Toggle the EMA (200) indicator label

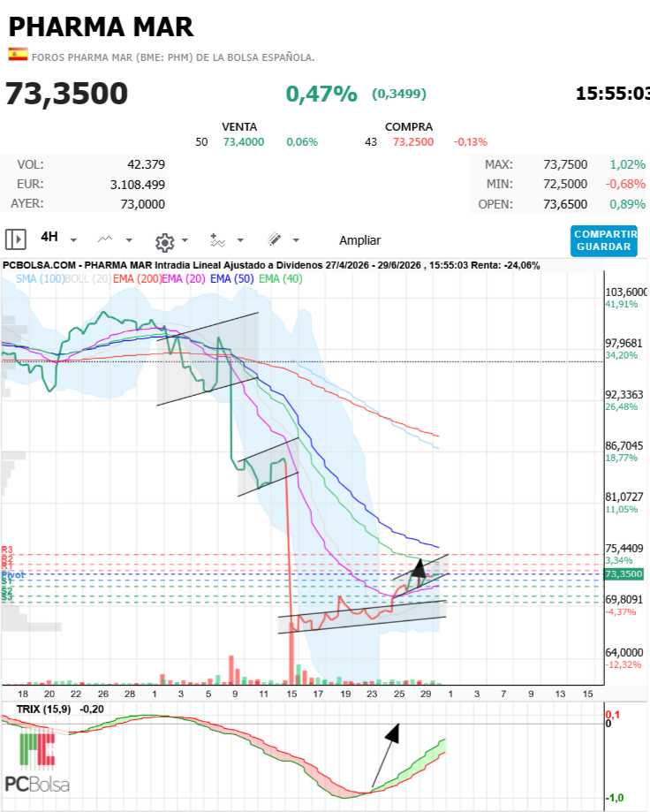pyautogui.click(x=137, y=278)
